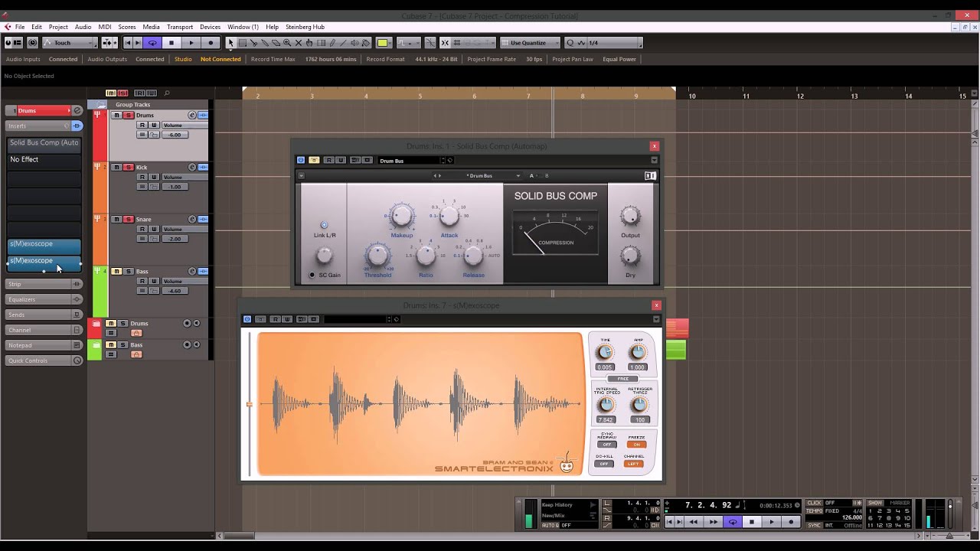Click the Channel LEFT button in s(M)exoscope
The width and height of the screenshot is (980, 551).
click(633, 464)
